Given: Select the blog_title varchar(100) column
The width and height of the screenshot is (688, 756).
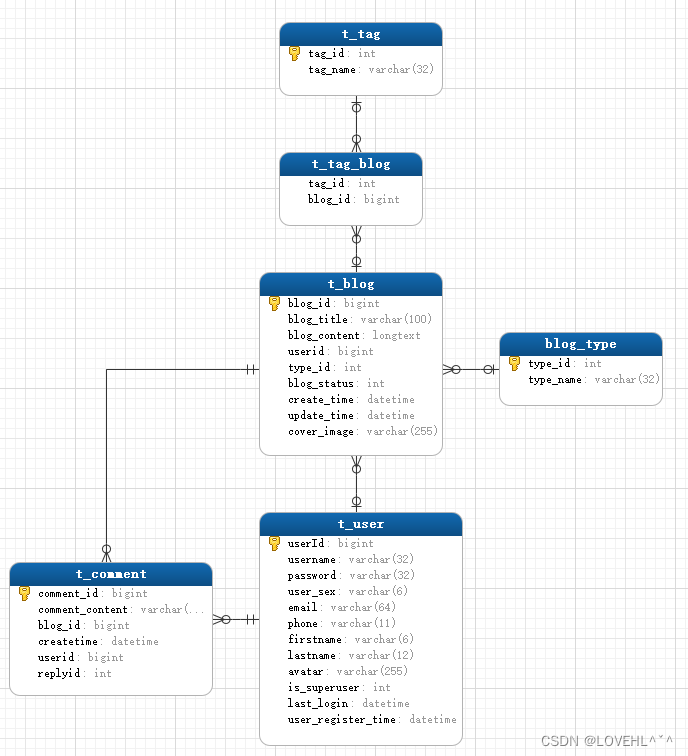Looking at the screenshot, I should point(360,319).
